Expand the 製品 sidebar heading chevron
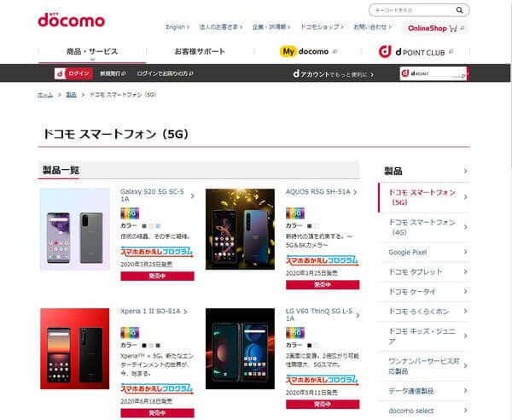The width and height of the screenshot is (512, 420). point(465,171)
